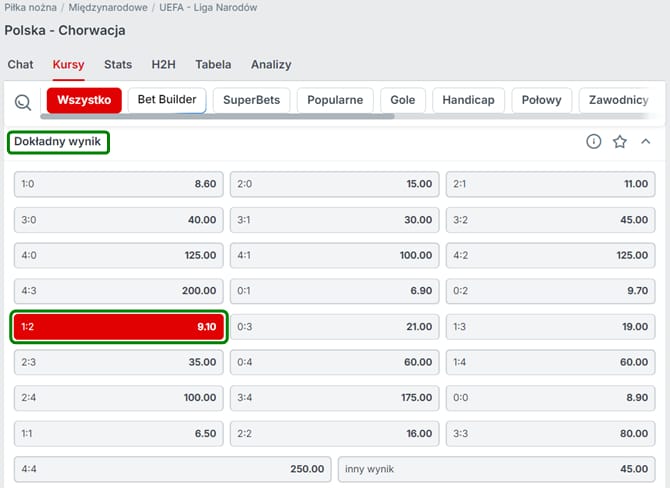Go to the Analizy tab

(271, 64)
